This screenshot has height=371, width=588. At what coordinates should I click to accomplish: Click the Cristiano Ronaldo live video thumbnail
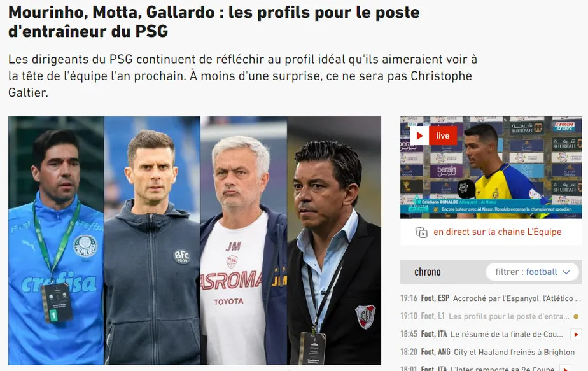(491, 167)
